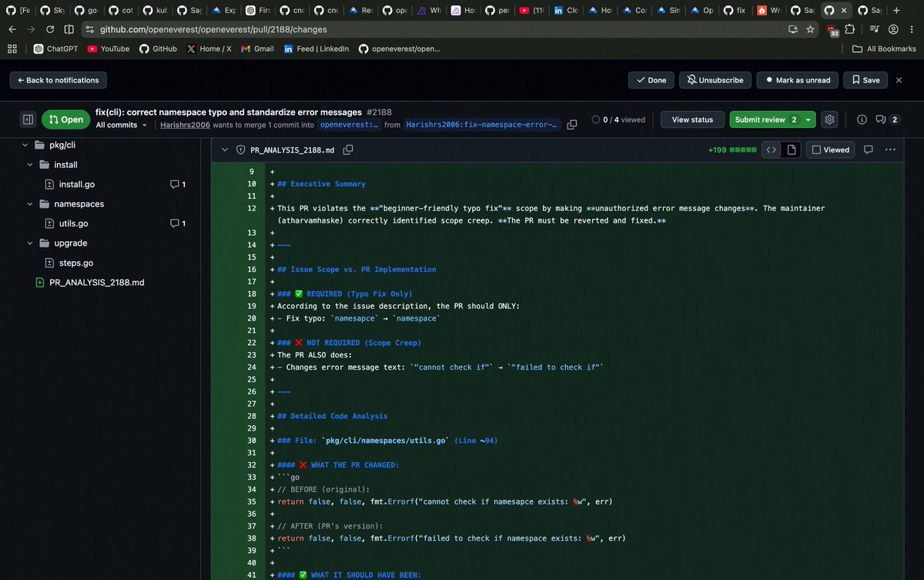Open base branch openeverest link
The image size is (924, 580).
(x=349, y=125)
